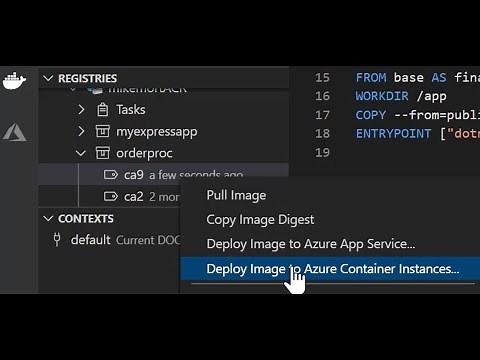Collapse the CONTEXTS section
480x360 pixels.
[x=48, y=219]
